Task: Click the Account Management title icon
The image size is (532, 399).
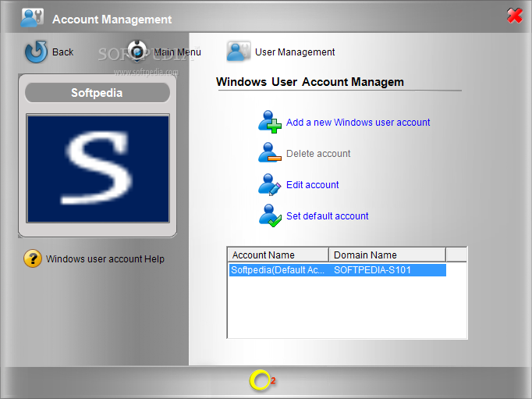Action: coord(32,18)
